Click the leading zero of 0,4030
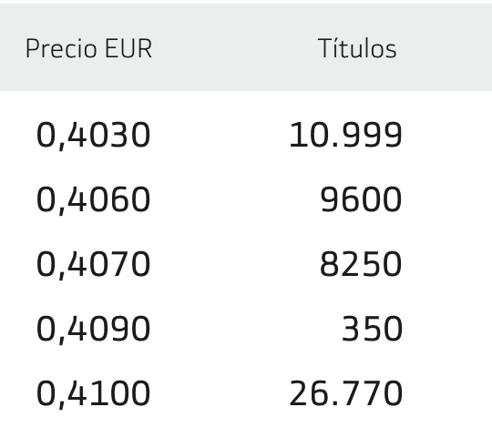 [x=46, y=135]
